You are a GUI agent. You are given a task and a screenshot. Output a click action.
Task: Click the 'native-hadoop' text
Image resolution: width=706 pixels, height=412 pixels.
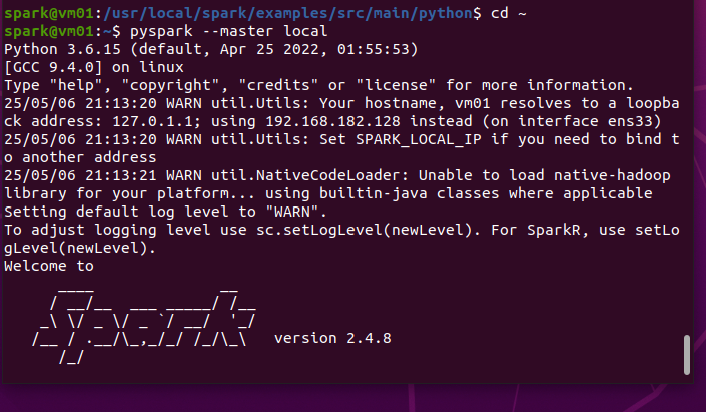tap(612, 176)
